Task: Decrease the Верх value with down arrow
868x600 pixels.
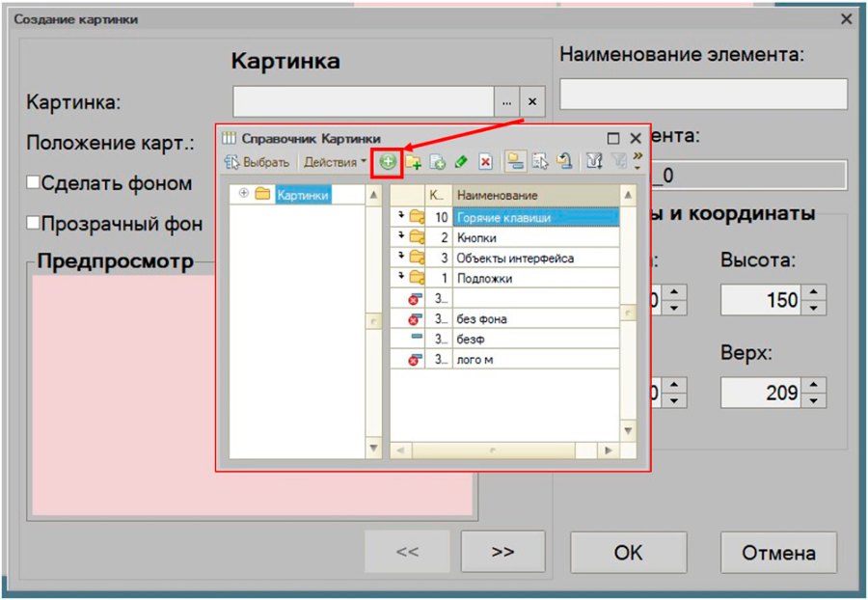Action: (x=813, y=400)
